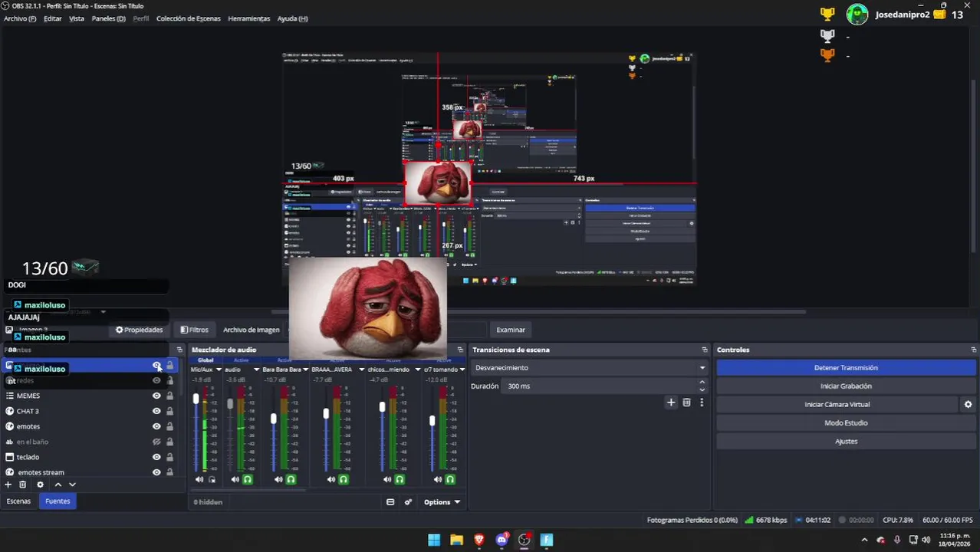Pop out the Controles dock
Screen dimensions: 980x552
[974, 350]
